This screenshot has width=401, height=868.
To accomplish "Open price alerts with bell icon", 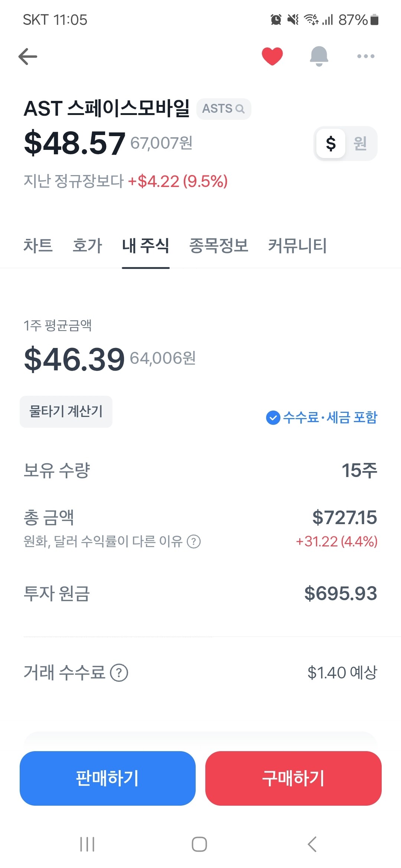I will [319, 56].
